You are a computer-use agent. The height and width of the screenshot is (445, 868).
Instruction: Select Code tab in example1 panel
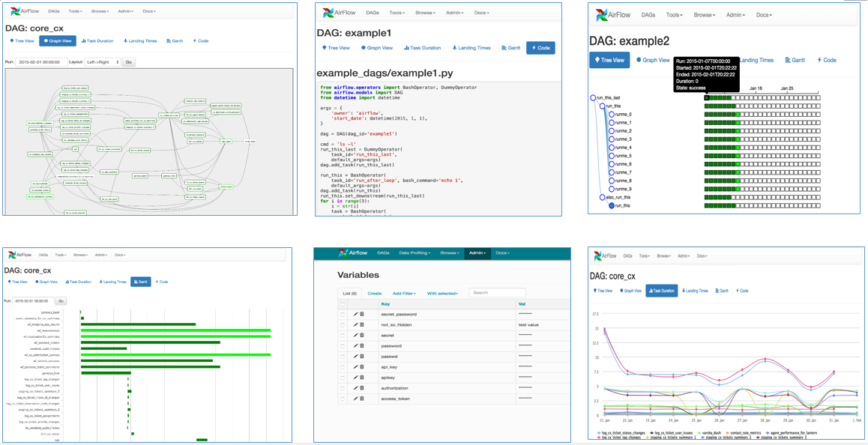[x=541, y=48]
